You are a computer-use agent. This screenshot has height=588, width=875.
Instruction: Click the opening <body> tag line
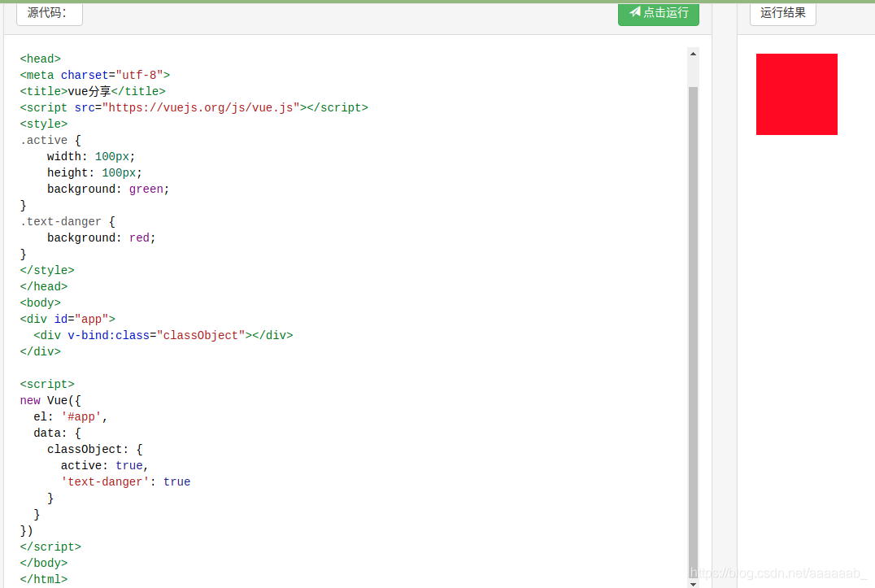[x=40, y=303]
